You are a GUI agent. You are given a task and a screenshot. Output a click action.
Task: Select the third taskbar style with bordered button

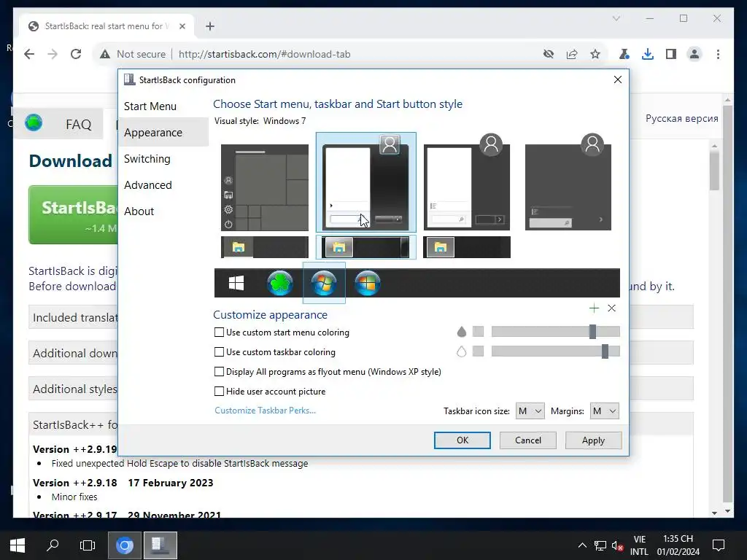click(x=467, y=247)
